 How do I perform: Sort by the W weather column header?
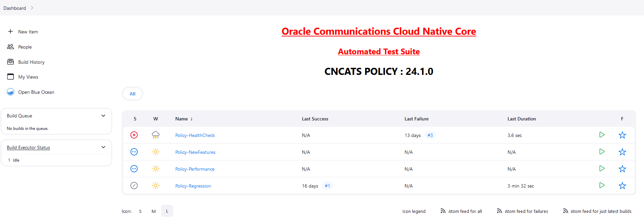point(155,119)
